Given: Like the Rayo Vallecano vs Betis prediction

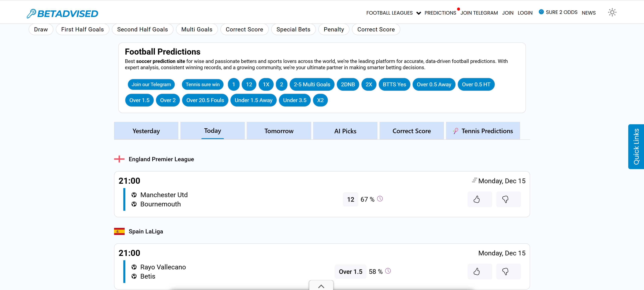Looking at the screenshot, I should tap(479, 272).
